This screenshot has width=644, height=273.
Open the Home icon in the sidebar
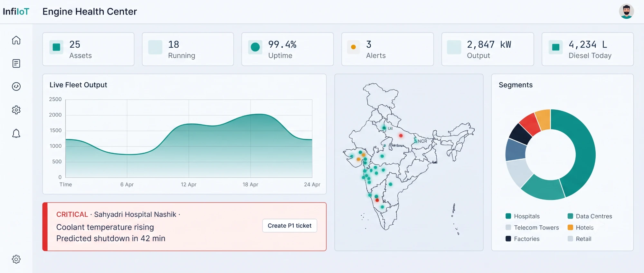[16, 40]
